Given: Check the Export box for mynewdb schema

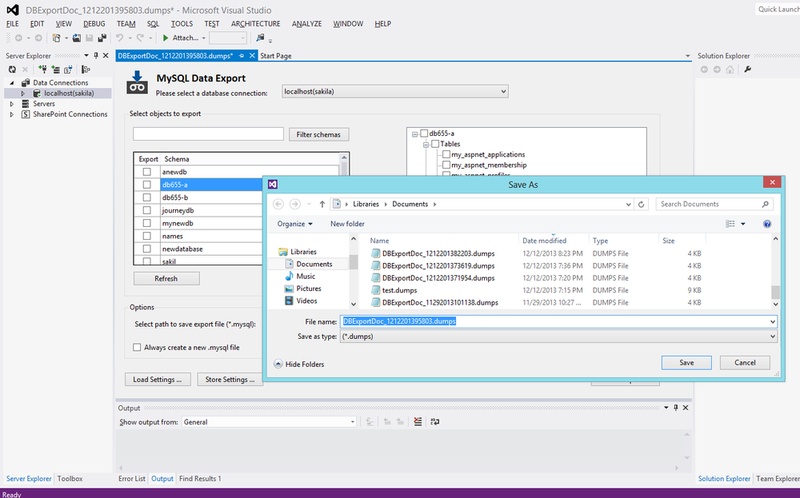Looking at the screenshot, I should click(147, 223).
